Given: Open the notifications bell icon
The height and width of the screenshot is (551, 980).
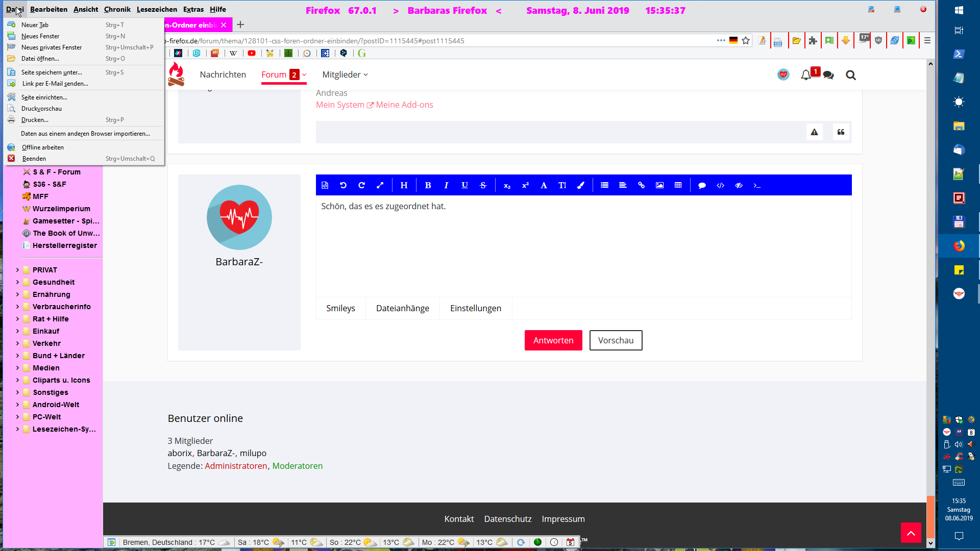Looking at the screenshot, I should coord(805,75).
